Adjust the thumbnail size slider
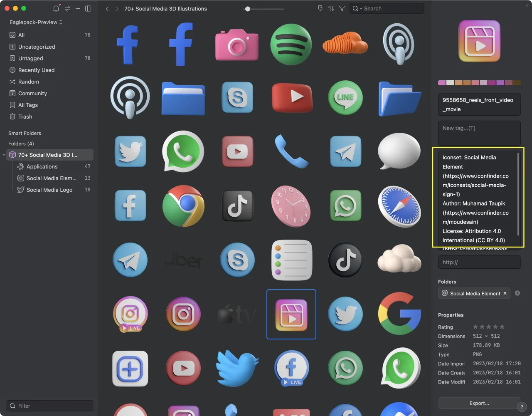 pyautogui.click(x=248, y=9)
